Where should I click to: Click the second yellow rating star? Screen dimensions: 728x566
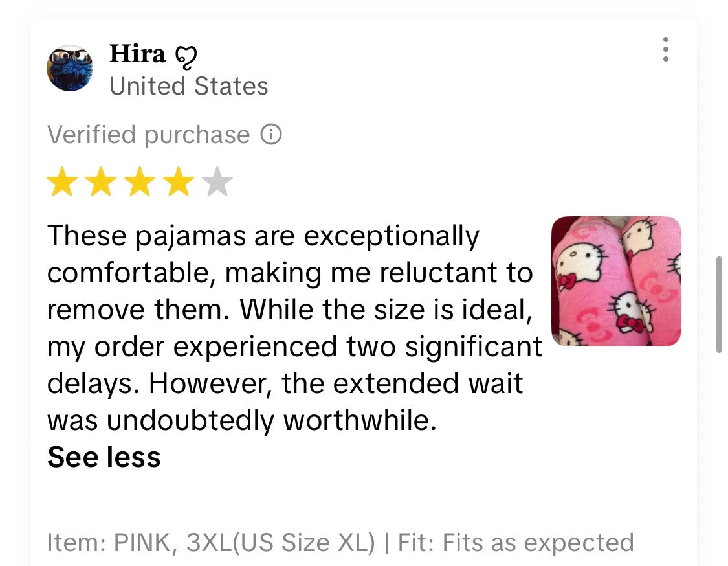pyautogui.click(x=101, y=183)
